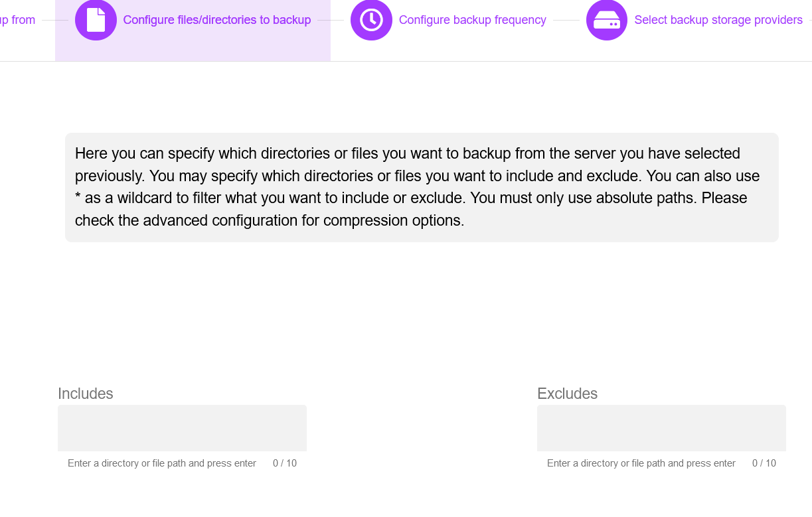Click the storage drive icon for providers
The height and width of the screenshot is (517, 812).
(x=607, y=20)
